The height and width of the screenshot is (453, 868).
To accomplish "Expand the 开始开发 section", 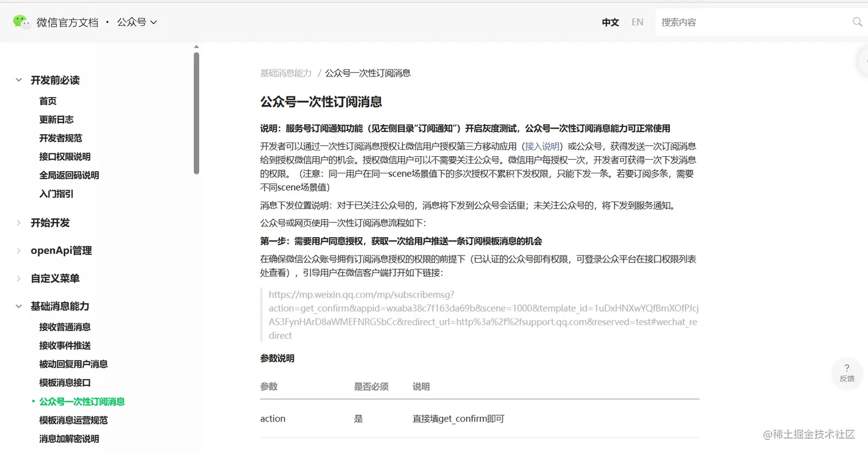I will coord(19,223).
